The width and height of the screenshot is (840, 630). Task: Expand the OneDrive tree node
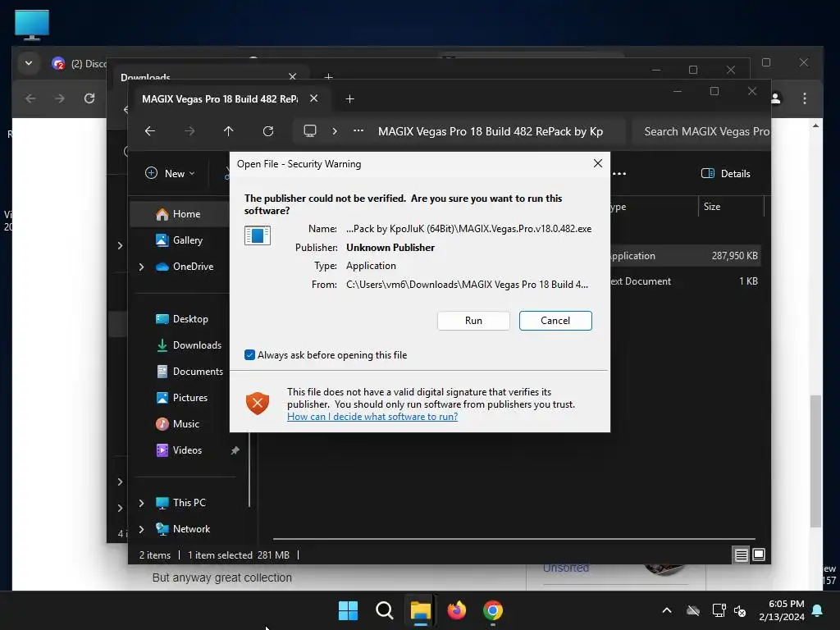(x=141, y=267)
